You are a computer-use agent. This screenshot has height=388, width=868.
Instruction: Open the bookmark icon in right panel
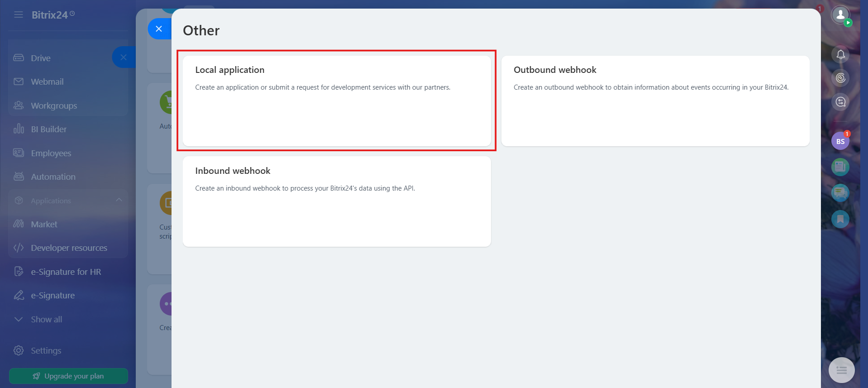pos(840,219)
